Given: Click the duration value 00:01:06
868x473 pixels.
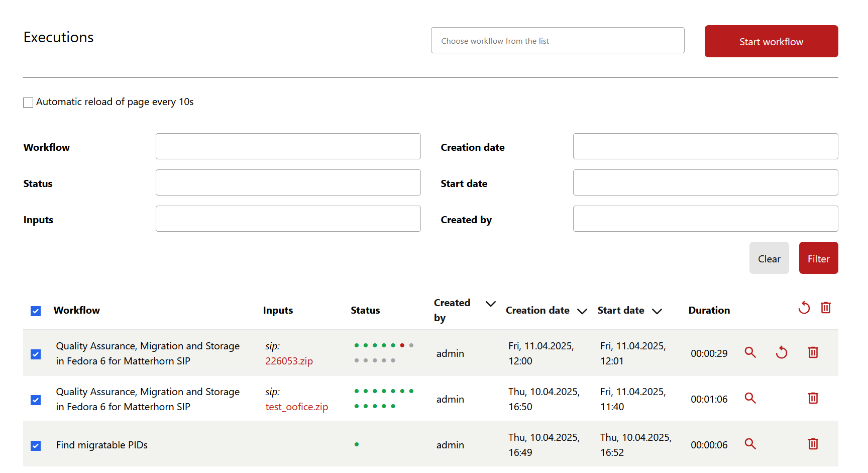Looking at the screenshot, I should click(x=709, y=399).
